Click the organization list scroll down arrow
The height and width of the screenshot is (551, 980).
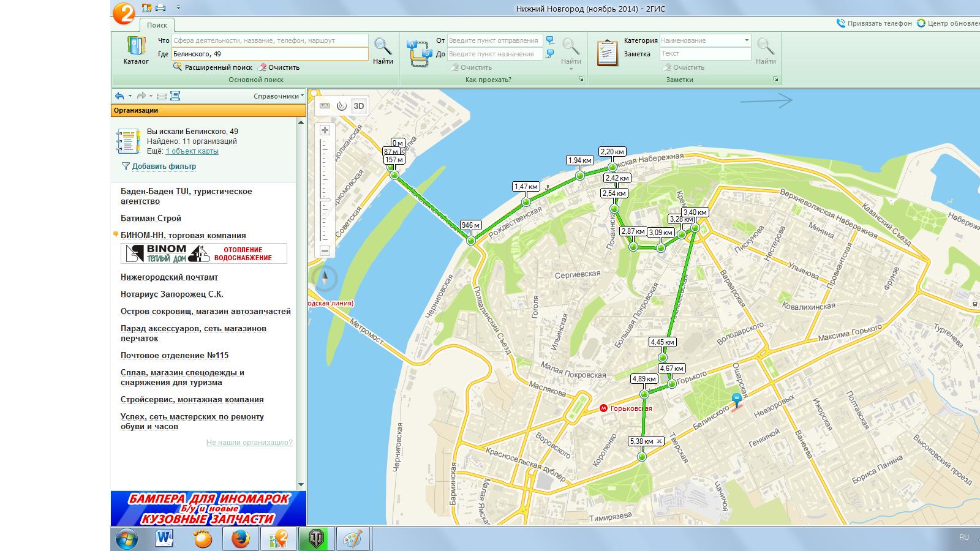[x=301, y=484]
